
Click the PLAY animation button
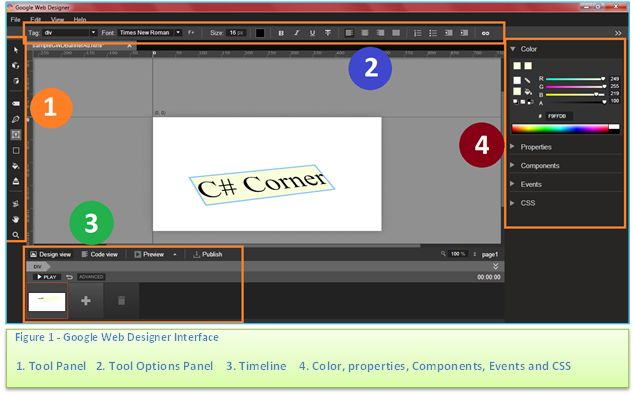click(47, 277)
